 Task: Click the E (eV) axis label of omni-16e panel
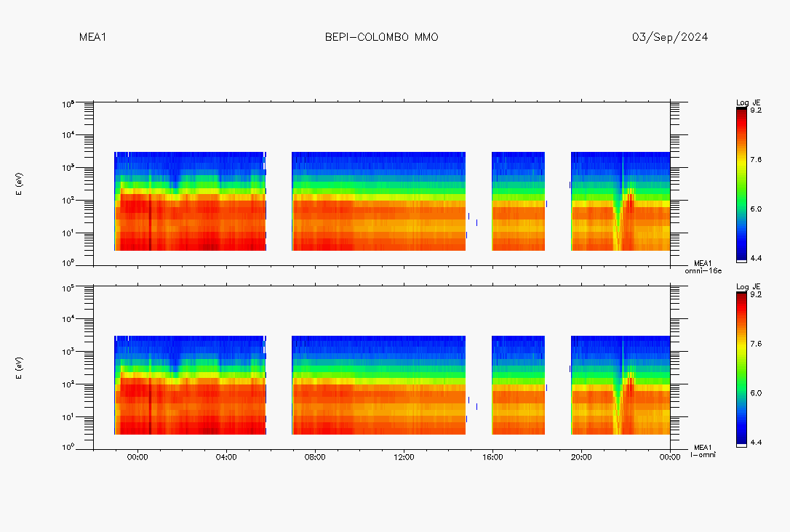pyautogui.click(x=20, y=184)
